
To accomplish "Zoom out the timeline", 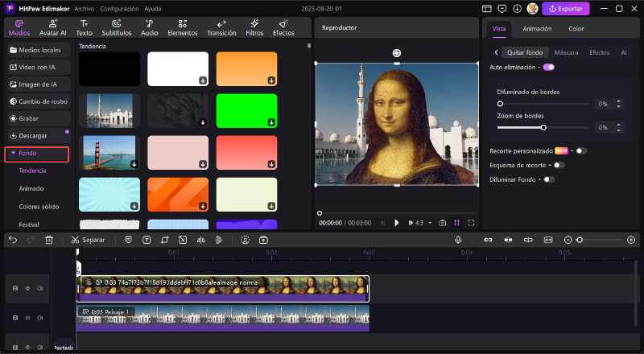I will pyautogui.click(x=568, y=240).
